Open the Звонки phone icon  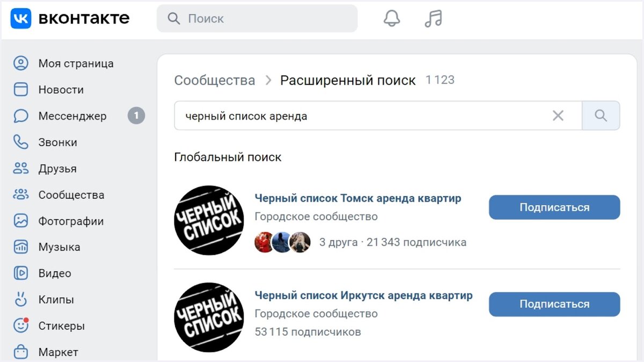coord(21,142)
